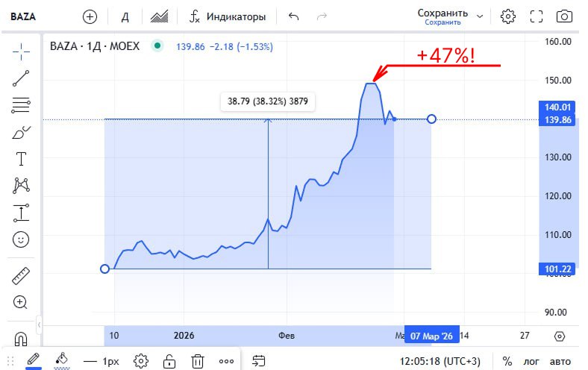
Task: Open the emoji stickers tool
Action: click(21, 239)
